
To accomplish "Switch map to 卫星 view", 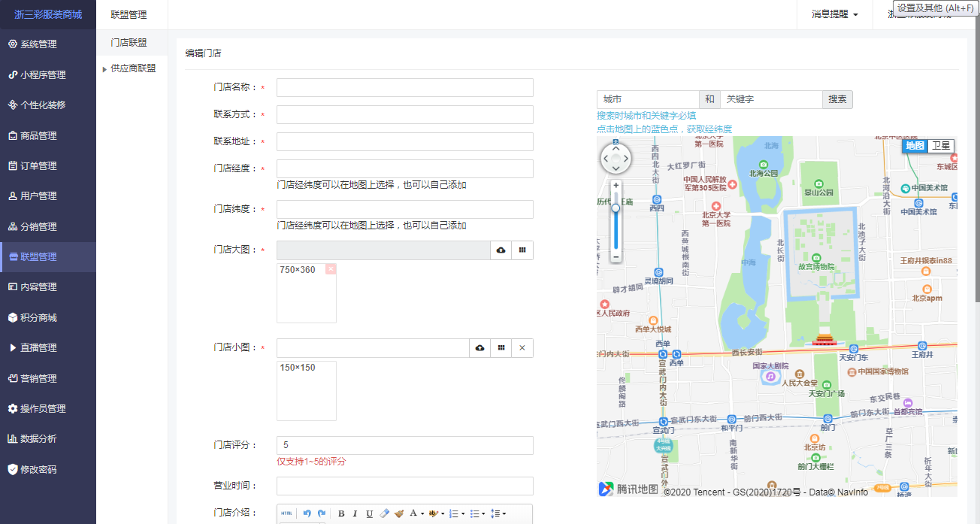I will (x=941, y=146).
